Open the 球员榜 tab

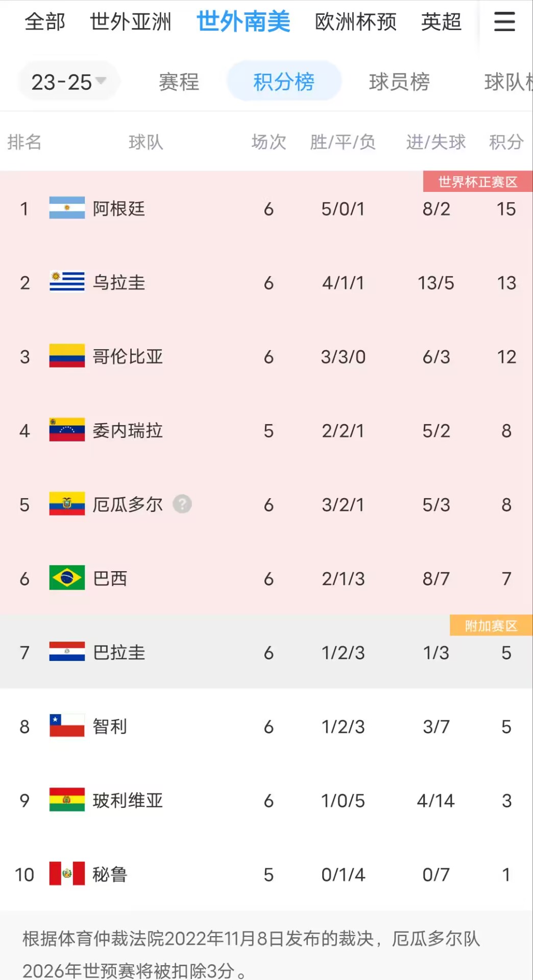coord(399,82)
